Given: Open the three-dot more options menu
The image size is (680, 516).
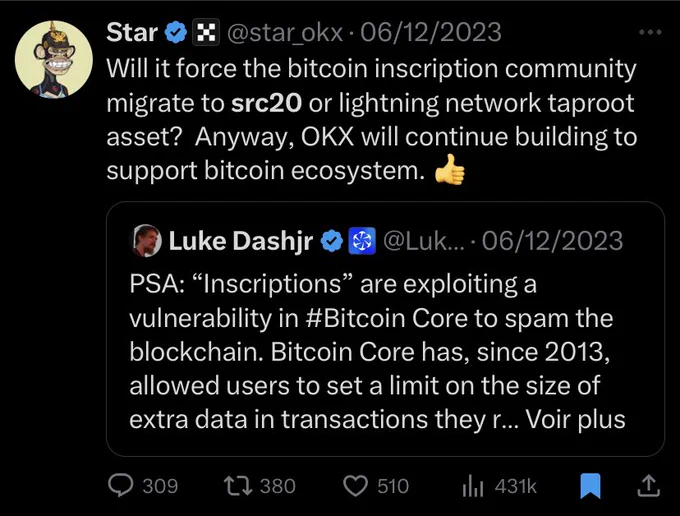Looking at the screenshot, I should (x=651, y=32).
